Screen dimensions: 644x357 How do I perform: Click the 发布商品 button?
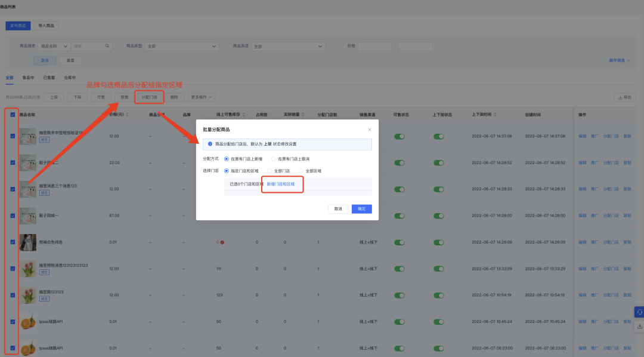(18, 26)
